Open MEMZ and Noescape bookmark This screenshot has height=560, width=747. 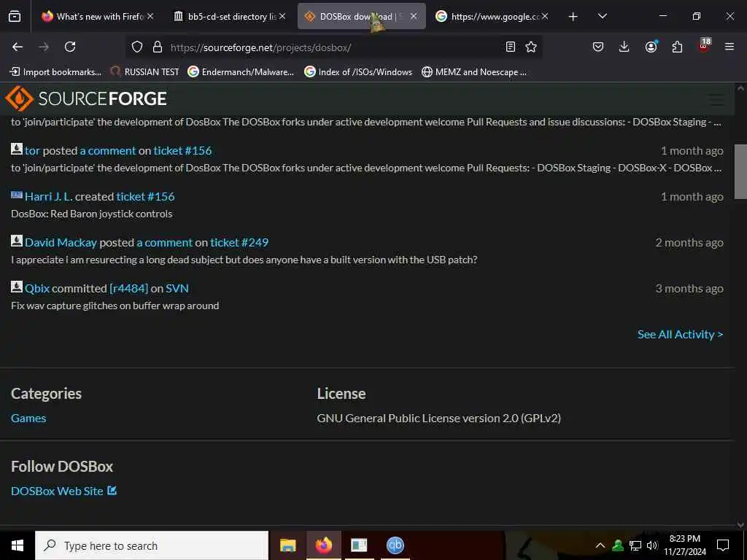point(474,72)
